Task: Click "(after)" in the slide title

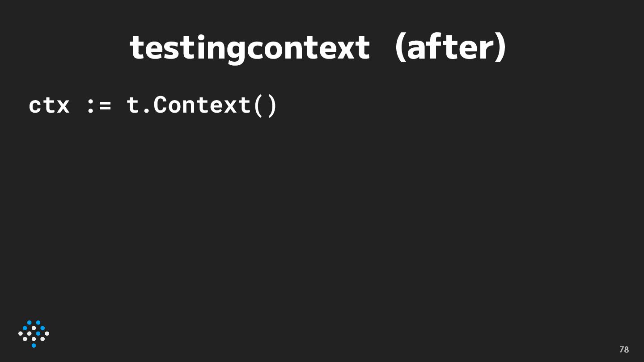Action: 451,48
